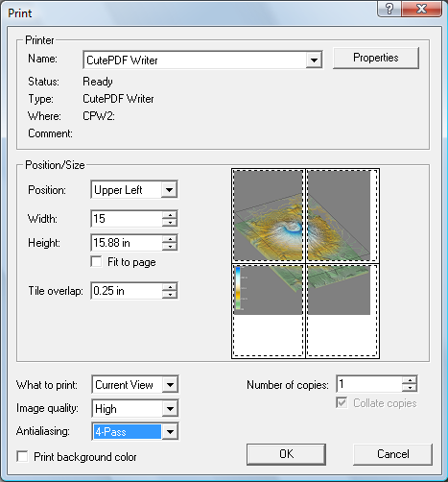The image size is (448, 482).
Task: Click inside the Height input field
Action: click(x=127, y=243)
